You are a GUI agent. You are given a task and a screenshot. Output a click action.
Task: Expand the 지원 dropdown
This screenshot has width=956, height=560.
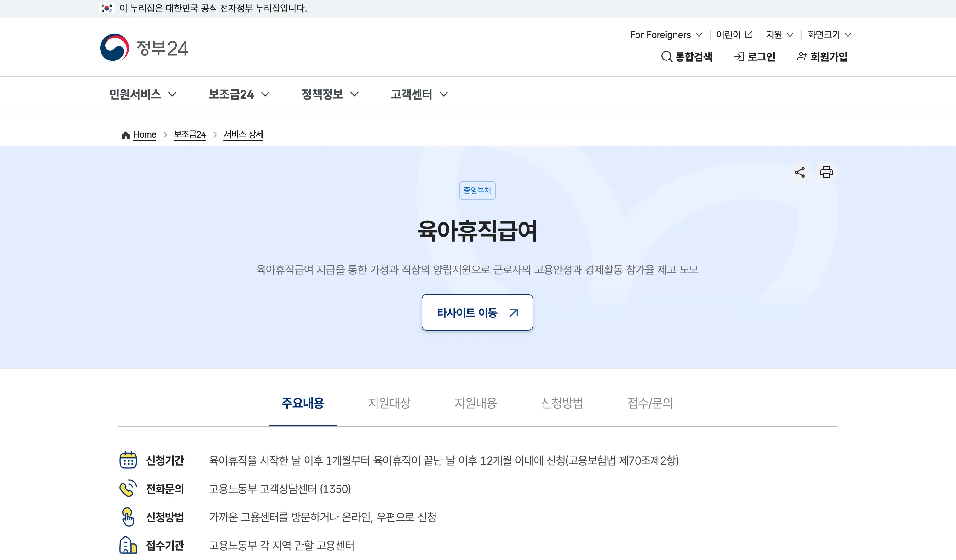[779, 35]
